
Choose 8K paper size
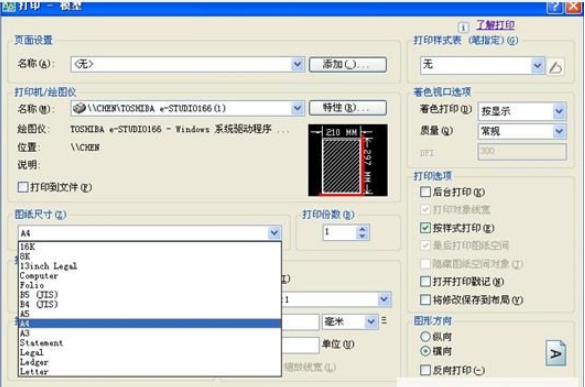coord(150,256)
